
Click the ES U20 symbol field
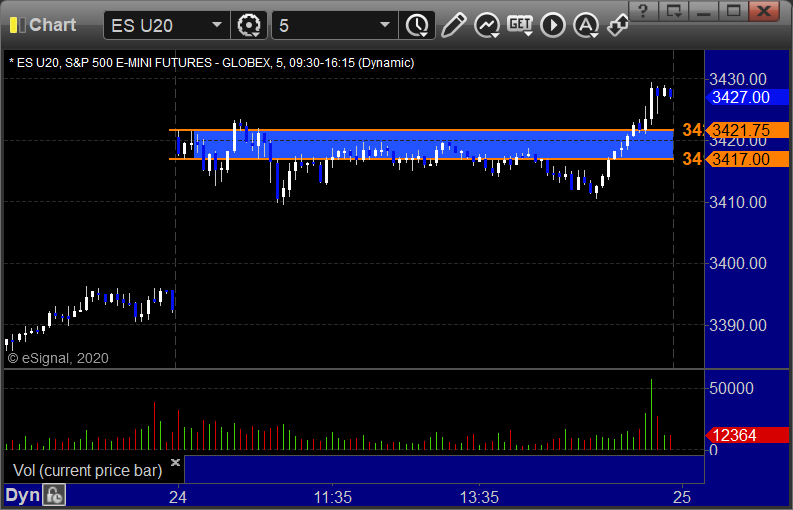pyautogui.click(x=167, y=25)
